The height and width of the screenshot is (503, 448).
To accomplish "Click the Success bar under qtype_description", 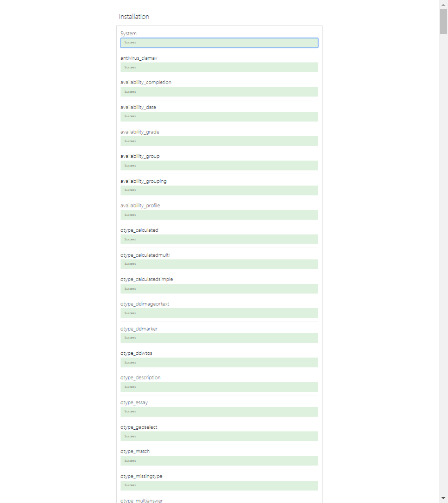I will 219,387.
